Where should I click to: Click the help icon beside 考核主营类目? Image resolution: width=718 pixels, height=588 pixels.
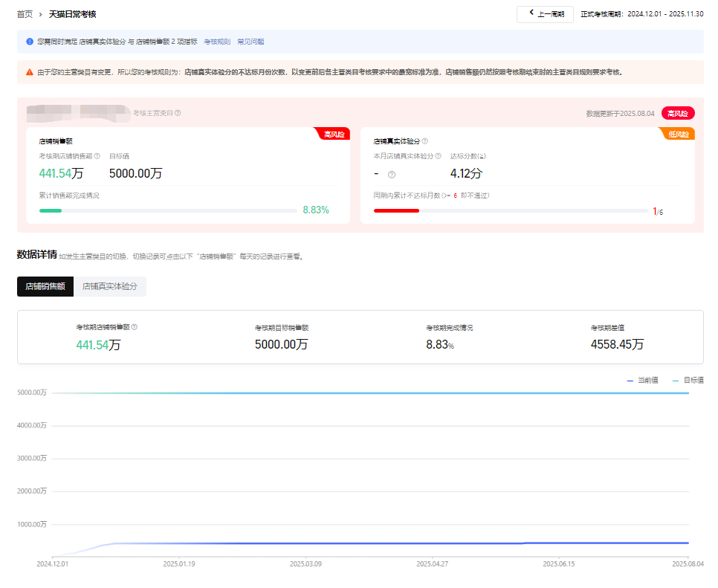[x=178, y=113]
